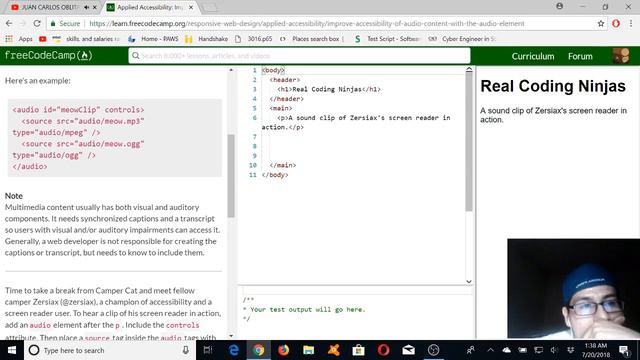Open OneDrive cloud tray icon

coord(507,350)
